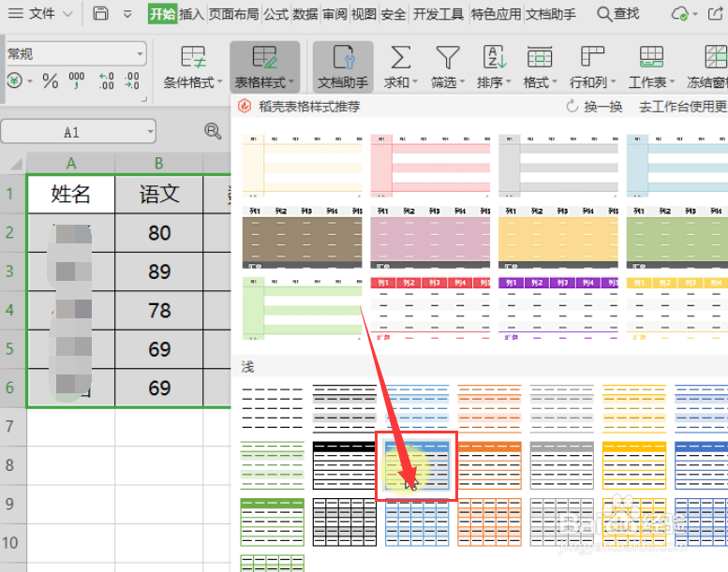Screen dimensions: 728x572
Task: Switch to the 插入 tab
Action: point(192,14)
